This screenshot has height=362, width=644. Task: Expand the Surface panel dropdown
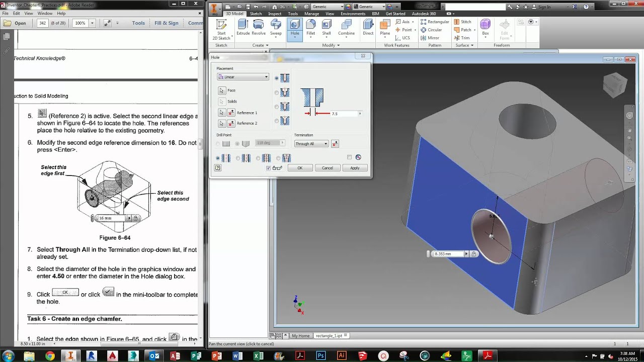tap(464, 45)
